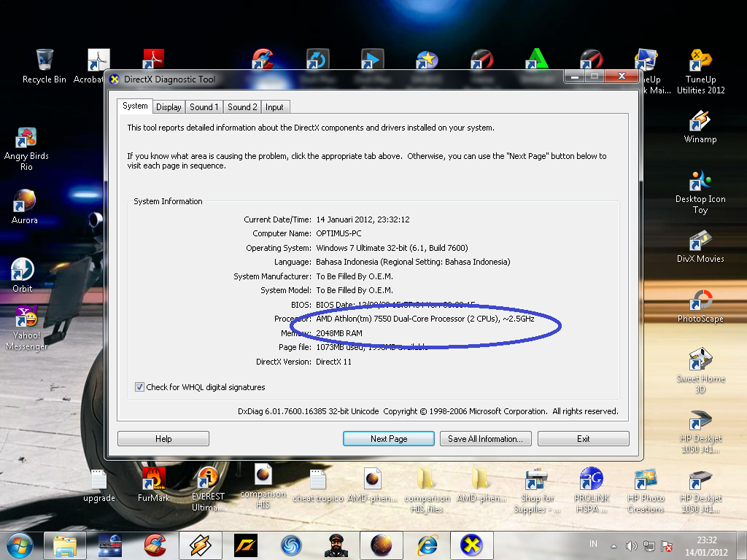Select the OPTIMUS-PC computer name text
The width and height of the screenshot is (747, 560).
(x=338, y=233)
